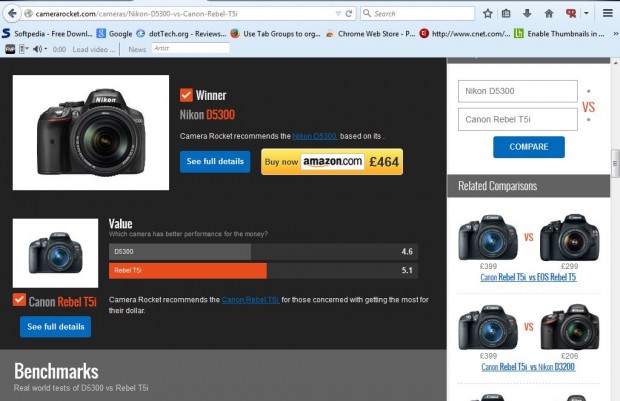Screen dimensions: 620x401
Task: Open Canon Rebel T5i vs EOS Rebel T5 link
Action: (528, 277)
